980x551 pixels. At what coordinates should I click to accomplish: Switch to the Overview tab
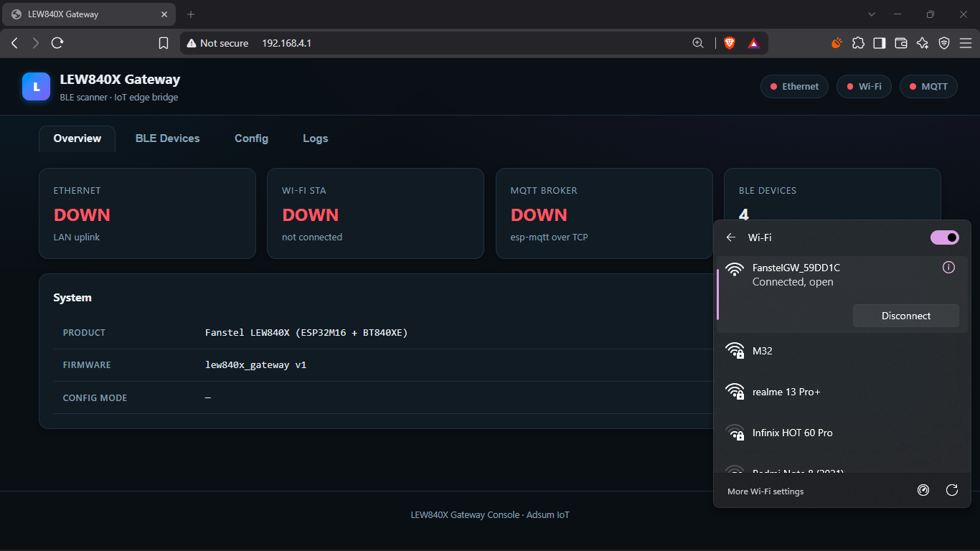click(x=77, y=138)
